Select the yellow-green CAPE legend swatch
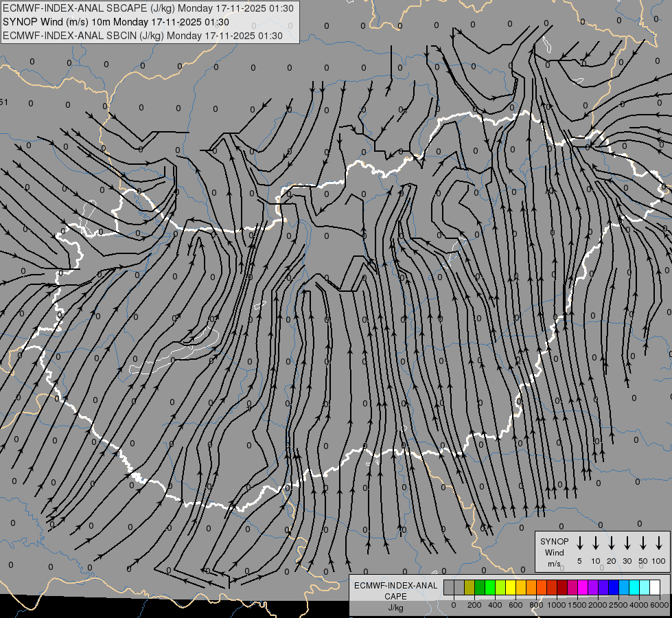Image resolution: width=672 pixels, height=618 pixels. pyautogui.click(x=500, y=588)
